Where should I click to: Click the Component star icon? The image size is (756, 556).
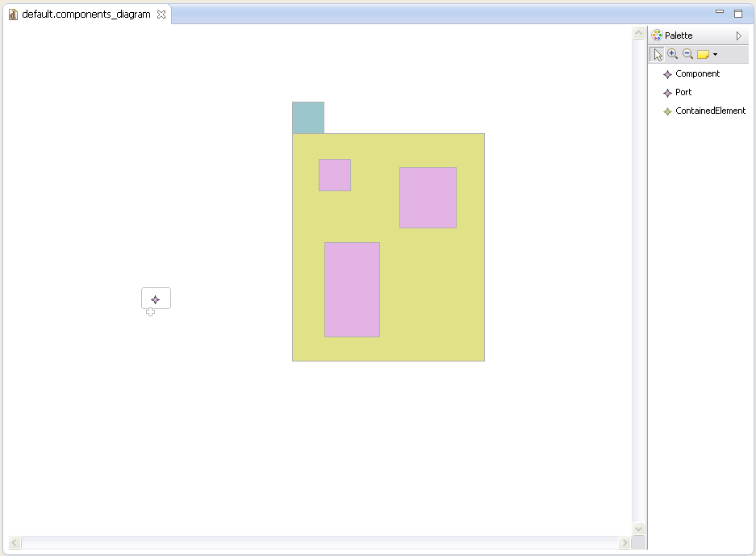pyautogui.click(x=667, y=74)
